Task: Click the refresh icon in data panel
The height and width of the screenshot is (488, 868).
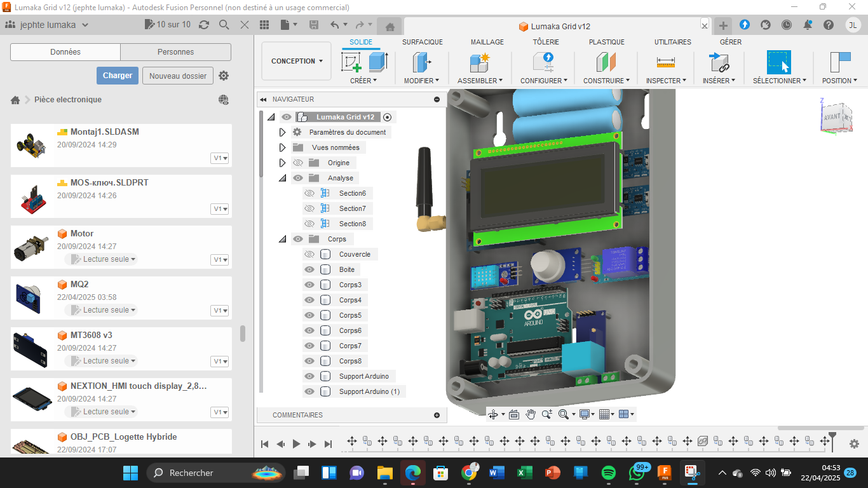Action: click(204, 25)
